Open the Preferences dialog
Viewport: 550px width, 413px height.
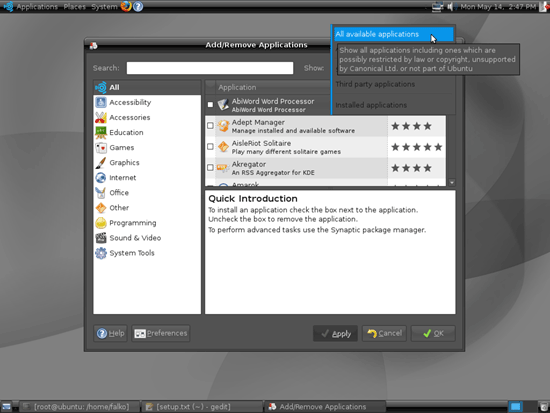pos(161,333)
